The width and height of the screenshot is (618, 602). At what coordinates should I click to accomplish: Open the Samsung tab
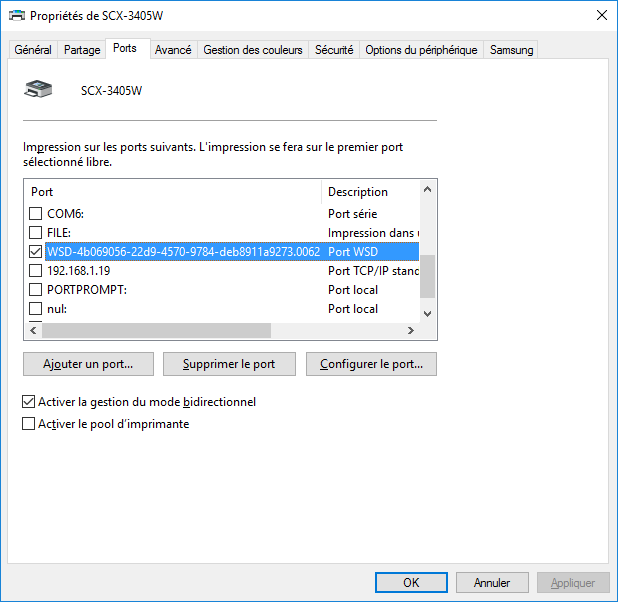pos(511,50)
